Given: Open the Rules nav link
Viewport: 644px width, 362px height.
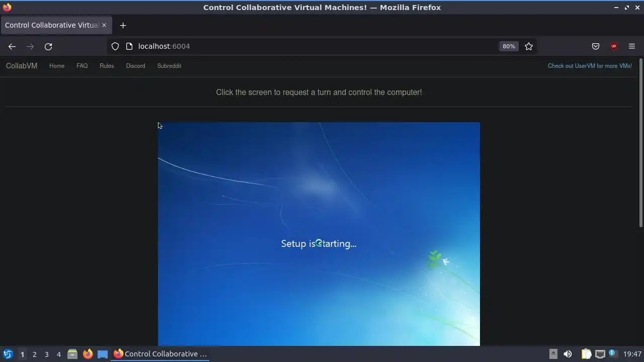Looking at the screenshot, I should tap(107, 66).
